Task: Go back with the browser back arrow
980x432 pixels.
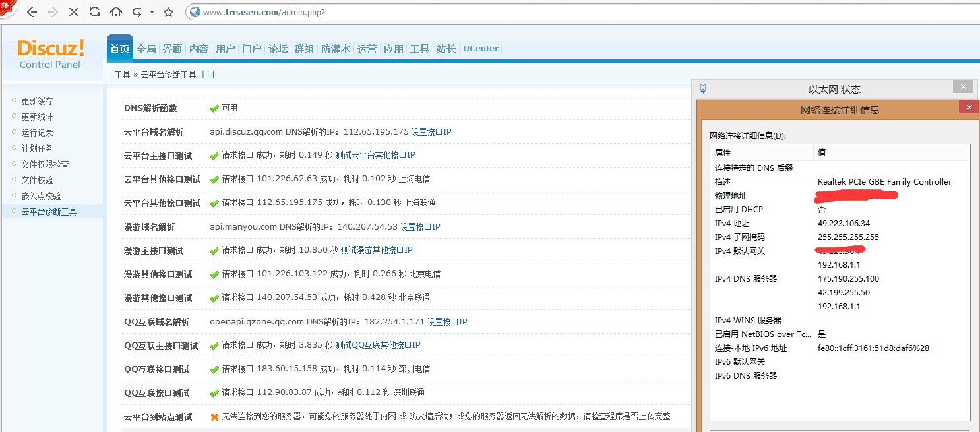Action: pyautogui.click(x=32, y=12)
